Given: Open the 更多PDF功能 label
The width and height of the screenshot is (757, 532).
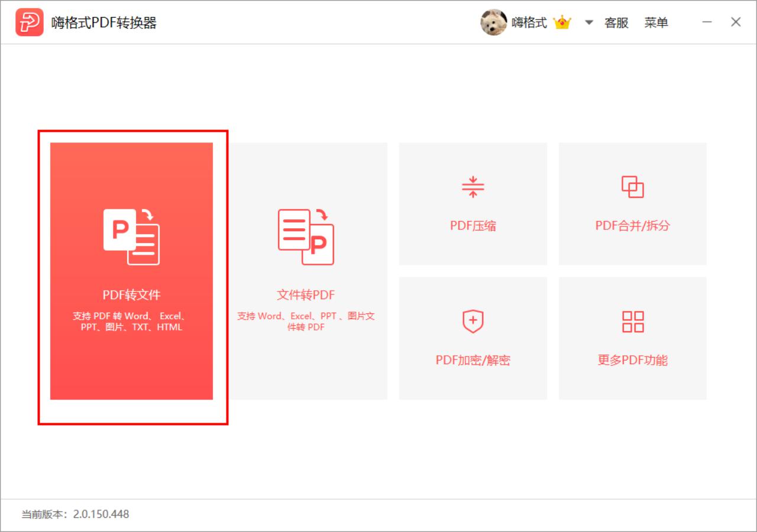Looking at the screenshot, I should [x=632, y=360].
